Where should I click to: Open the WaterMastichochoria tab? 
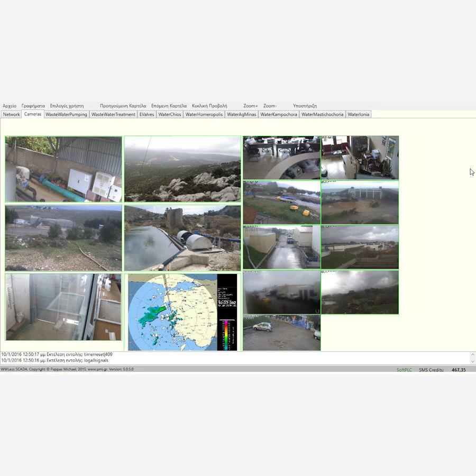[x=322, y=114]
